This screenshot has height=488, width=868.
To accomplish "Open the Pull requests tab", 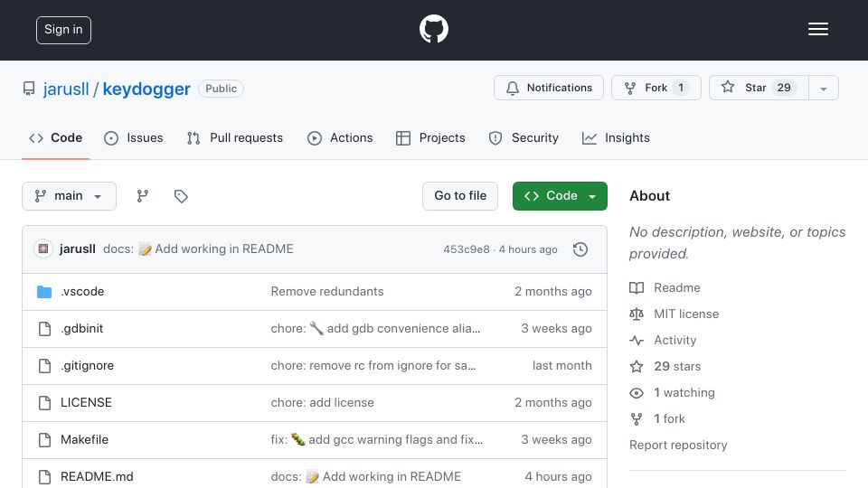I will tap(235, 137).
